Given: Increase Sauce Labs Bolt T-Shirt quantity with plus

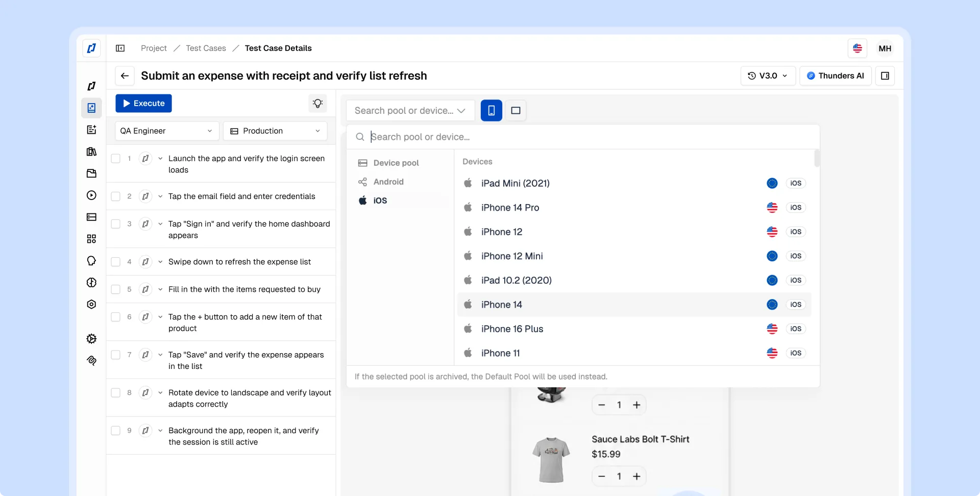Looking at the screenshot, I should 636,477.
